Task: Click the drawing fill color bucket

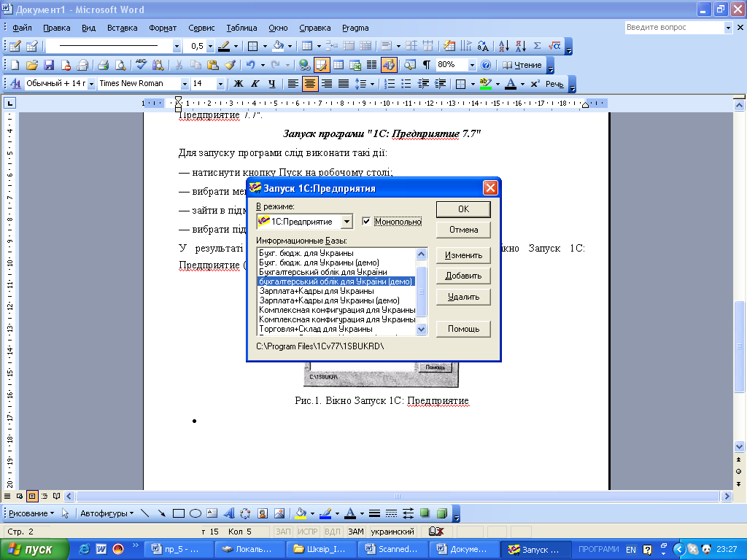Action: point(301,513)
